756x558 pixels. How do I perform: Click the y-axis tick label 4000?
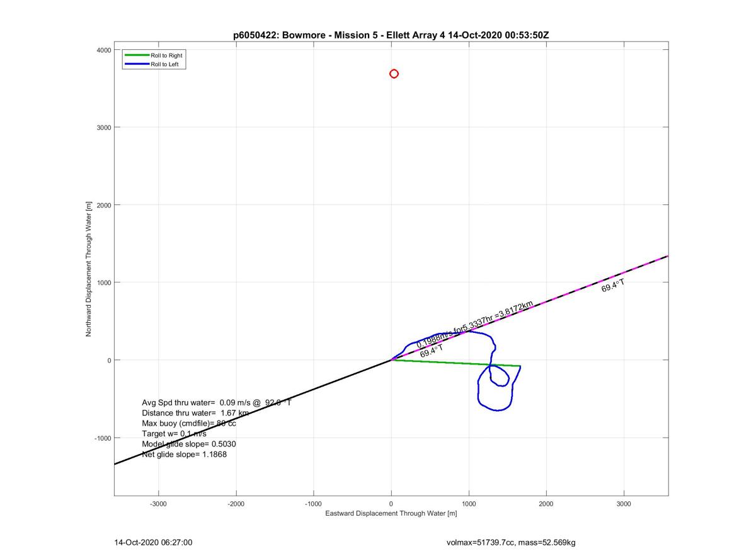click(x=104, y=50)
